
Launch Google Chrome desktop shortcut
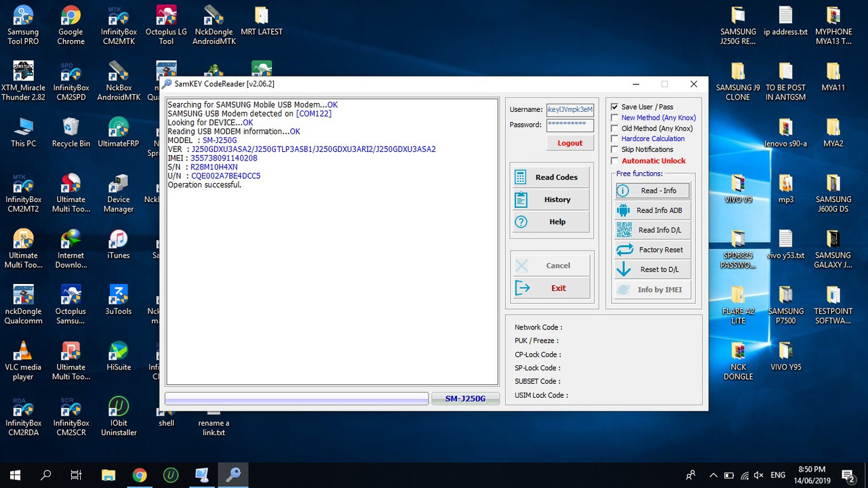(71, 25)
